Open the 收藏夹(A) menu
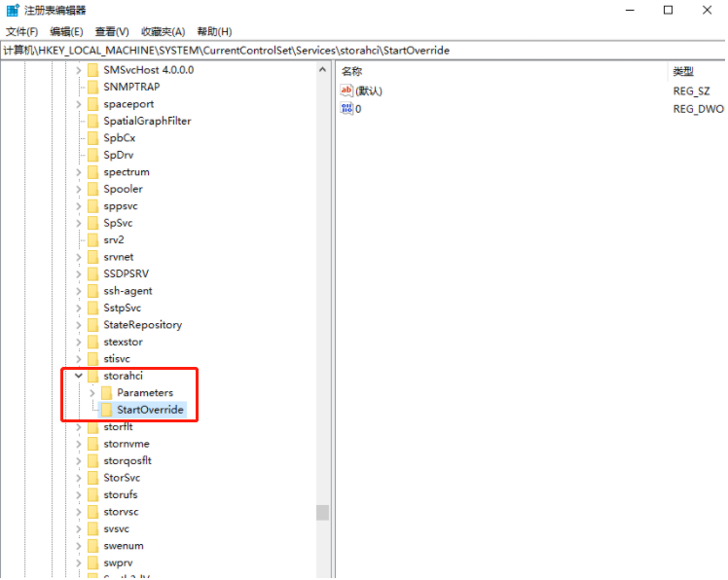The height and width of the screenshot is (580, 728). 163,32
